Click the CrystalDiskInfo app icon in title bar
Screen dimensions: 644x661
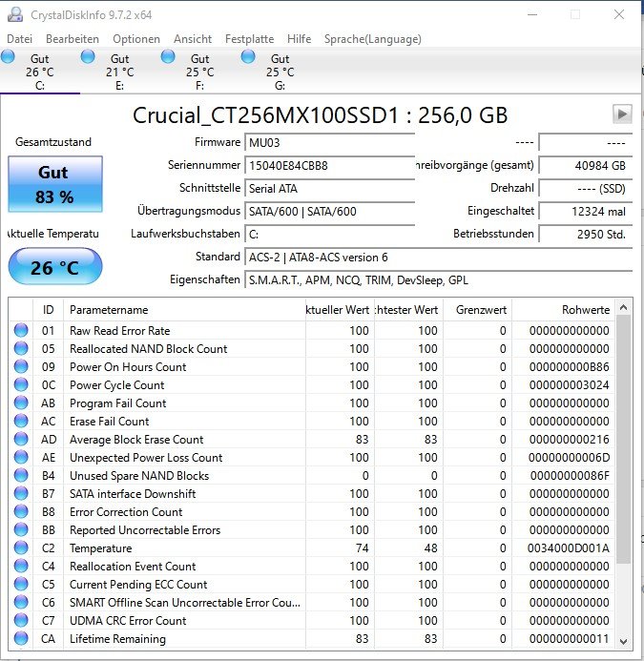(x=15, y=14)
